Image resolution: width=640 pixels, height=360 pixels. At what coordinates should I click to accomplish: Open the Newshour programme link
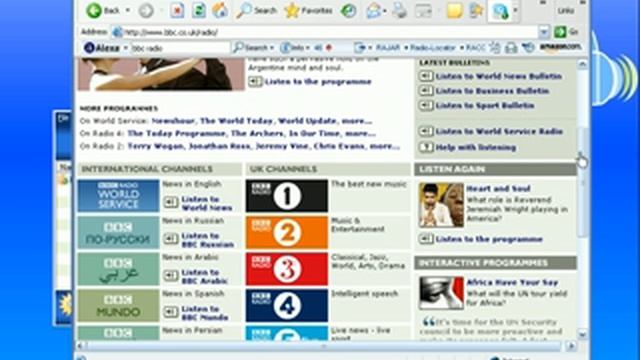tap(173, 121)
